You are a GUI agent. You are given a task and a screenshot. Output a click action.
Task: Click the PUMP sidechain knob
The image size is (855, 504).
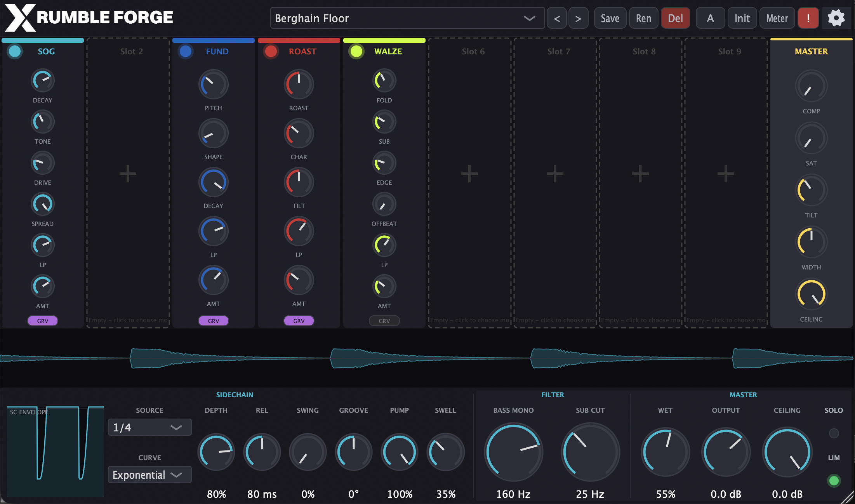(x=400, y=452)
